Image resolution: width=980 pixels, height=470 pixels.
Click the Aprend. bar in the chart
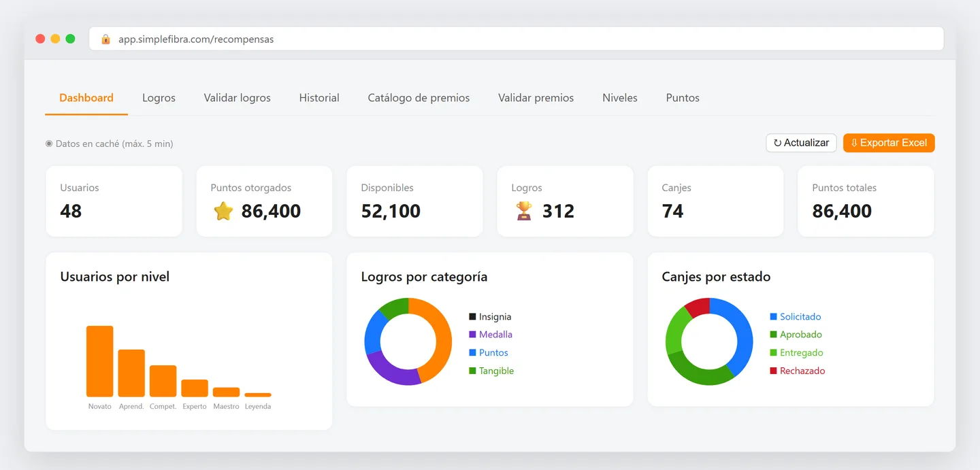tap(131, 373)
